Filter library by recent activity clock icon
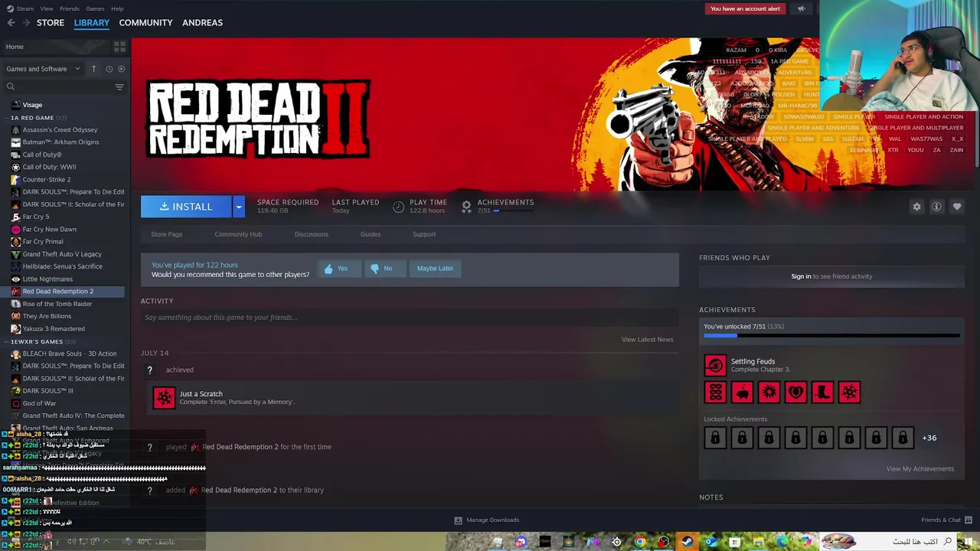The image size is (980, 551). (x=109, y=69)
